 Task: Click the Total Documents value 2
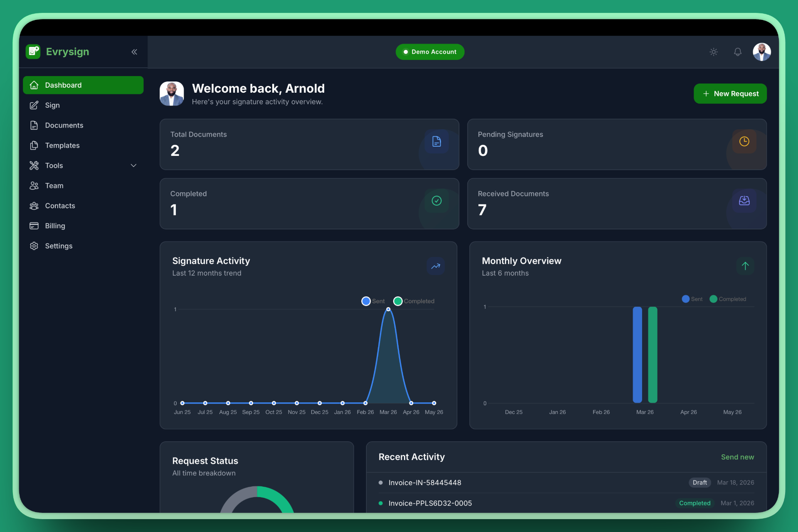click(175, 150)
